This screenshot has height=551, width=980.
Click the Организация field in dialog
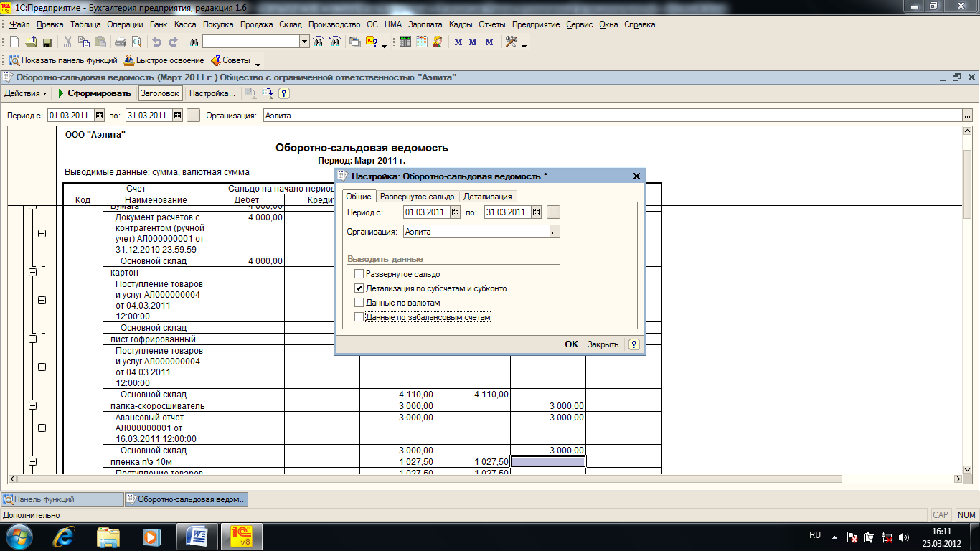(x=476, y=232)
